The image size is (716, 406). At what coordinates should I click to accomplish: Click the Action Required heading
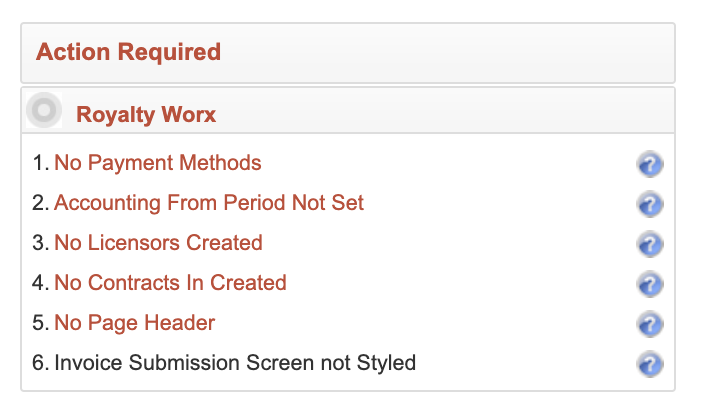tap(128, 52)
